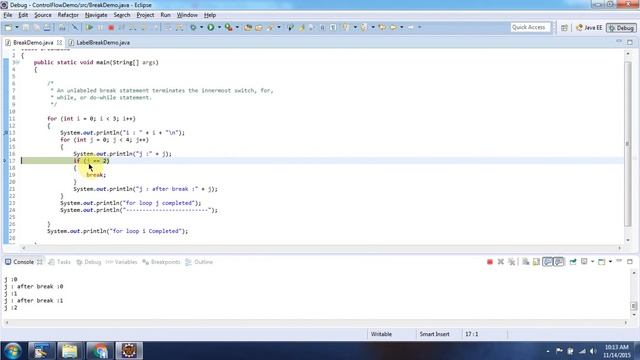Open the Display Selected Console dropdown
The image size is (640, 360).
coord(592,262)
